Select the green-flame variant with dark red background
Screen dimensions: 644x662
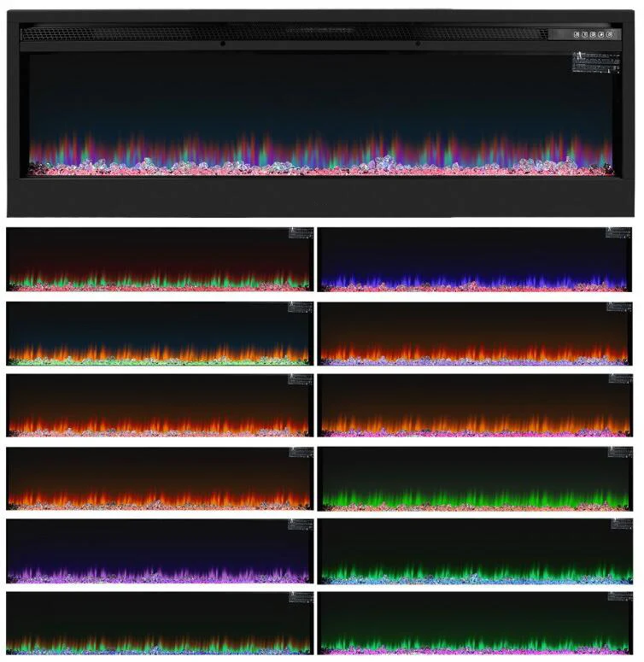[160, 259]
